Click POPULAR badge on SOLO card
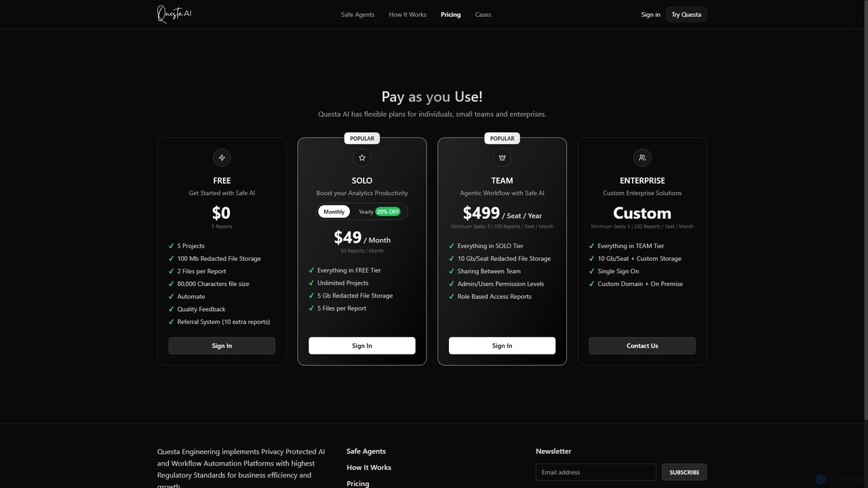Viewport: 868px width, 488px height. click(x=362, y=138)
